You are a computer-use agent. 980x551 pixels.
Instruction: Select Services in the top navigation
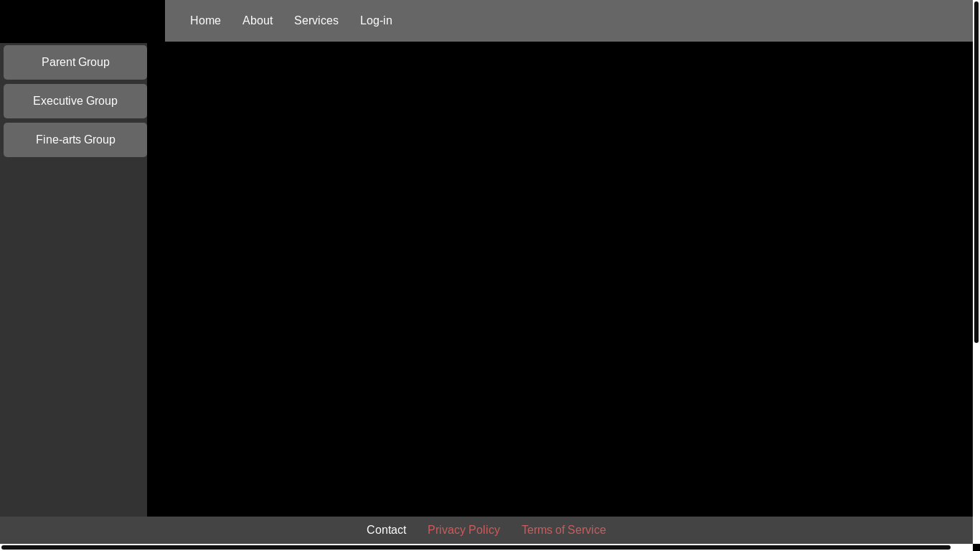tap(316, 21)
